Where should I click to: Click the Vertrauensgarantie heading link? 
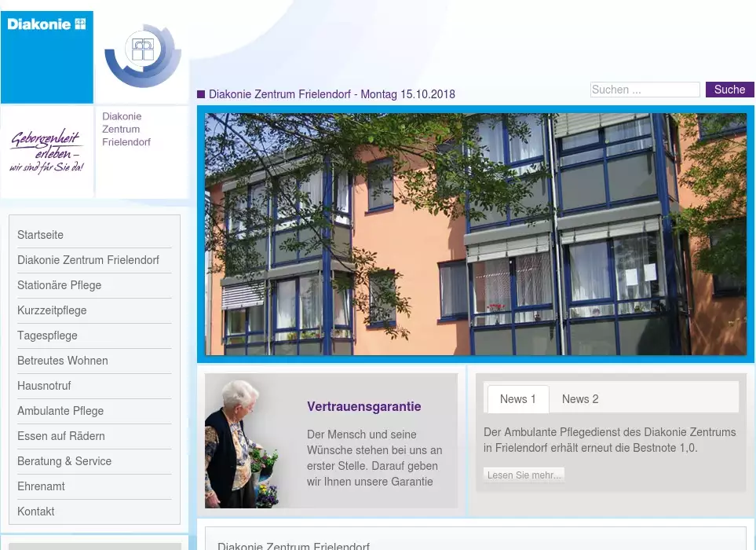pos(363,406)
